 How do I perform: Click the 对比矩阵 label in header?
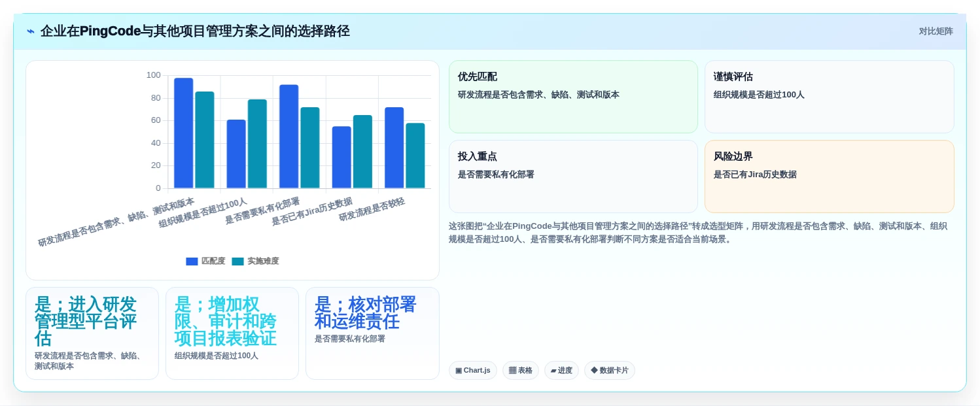coord(936,31)
